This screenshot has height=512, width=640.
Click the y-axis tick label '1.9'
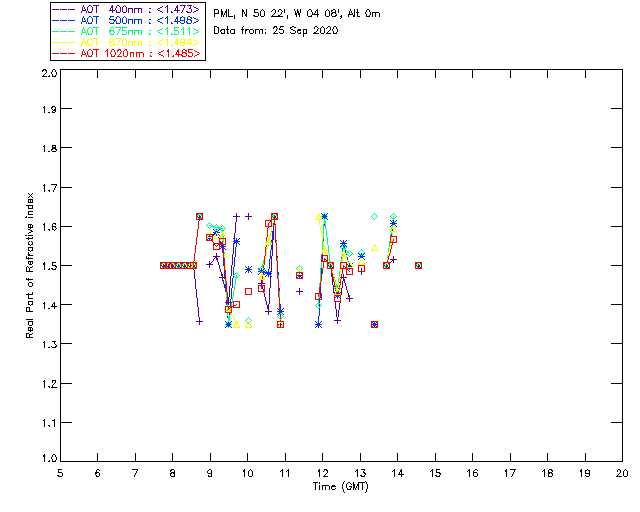pos(49,109)
